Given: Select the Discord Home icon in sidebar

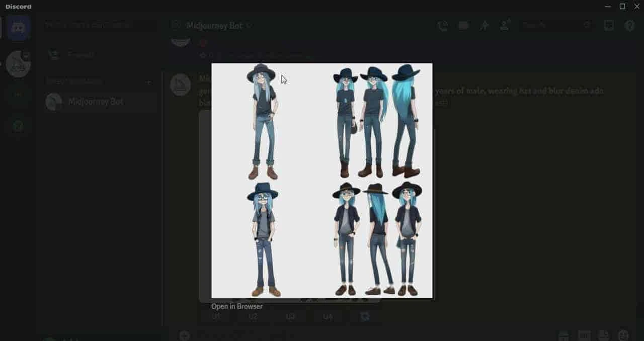Looking at the screenshot, I should (x=18, y=28).
